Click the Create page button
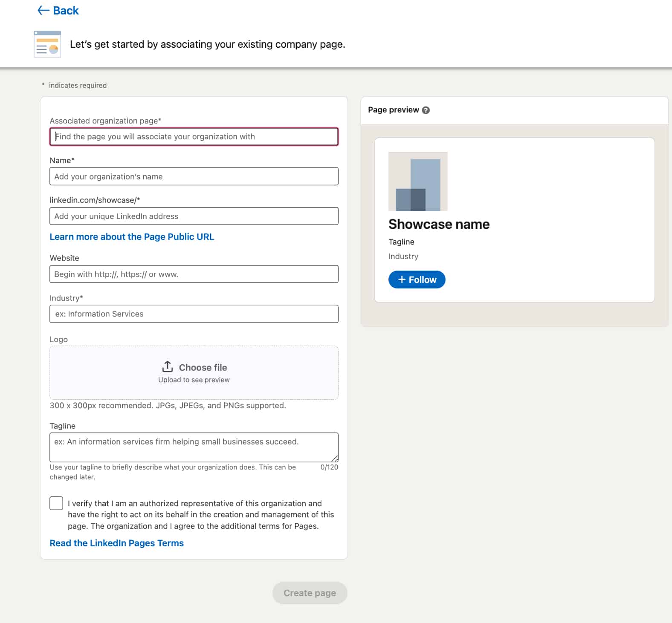The image size is (672, 623). [x=310, y=593]
